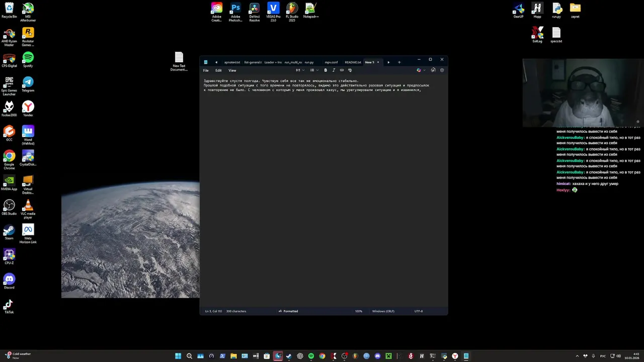Select the Steam desktop icon

pos(9,232)
